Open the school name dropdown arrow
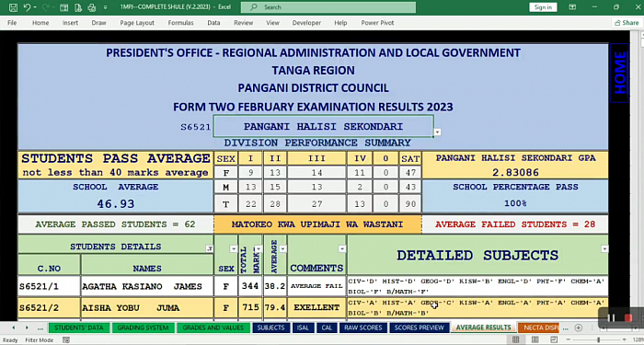The image size is (644, 345). (x=437, y=132)
